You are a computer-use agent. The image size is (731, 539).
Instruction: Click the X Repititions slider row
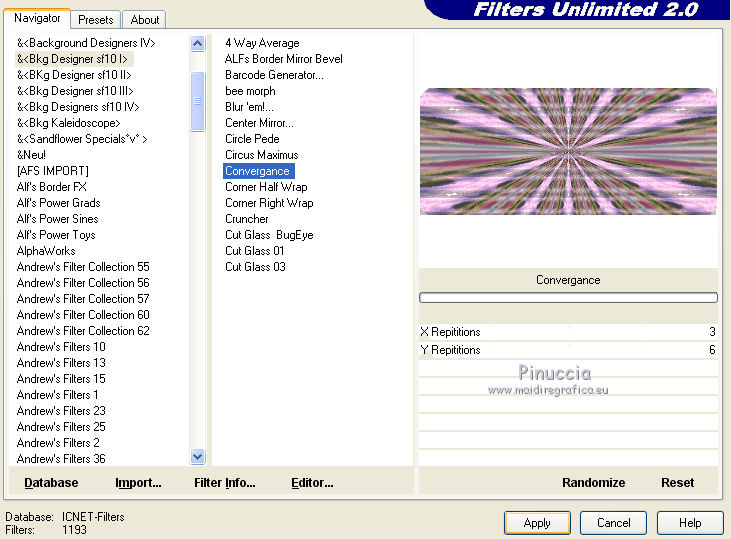pos(568,332)
